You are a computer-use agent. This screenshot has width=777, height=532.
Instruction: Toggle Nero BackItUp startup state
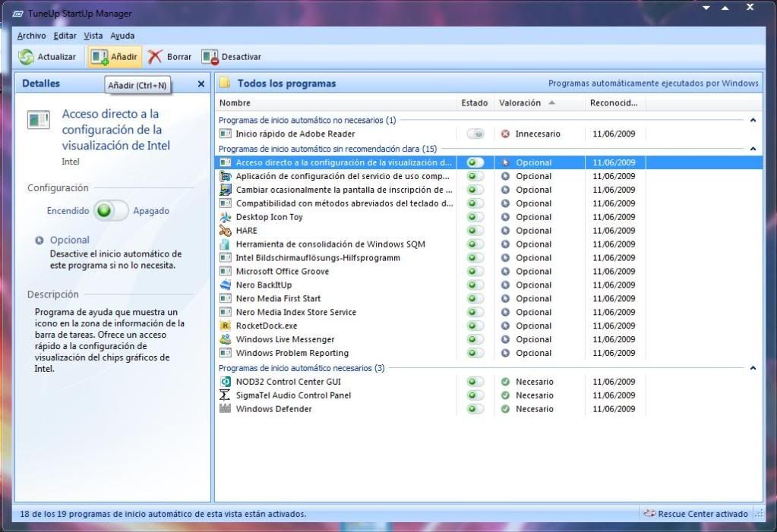(475, 285)
